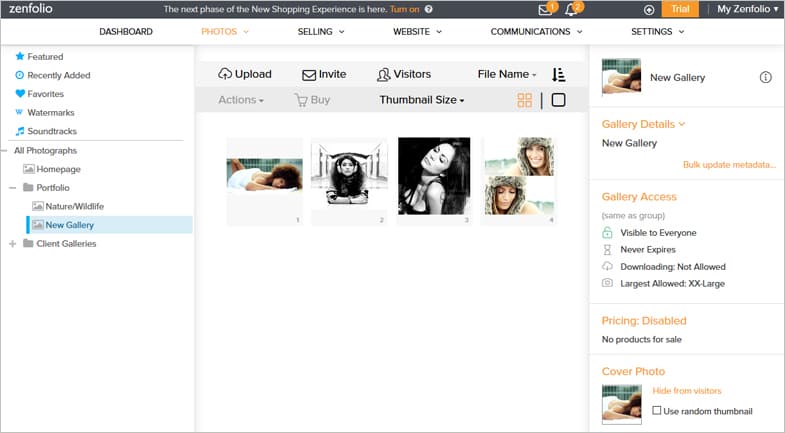Click the Client Galleries folder icon

(29, 244)
